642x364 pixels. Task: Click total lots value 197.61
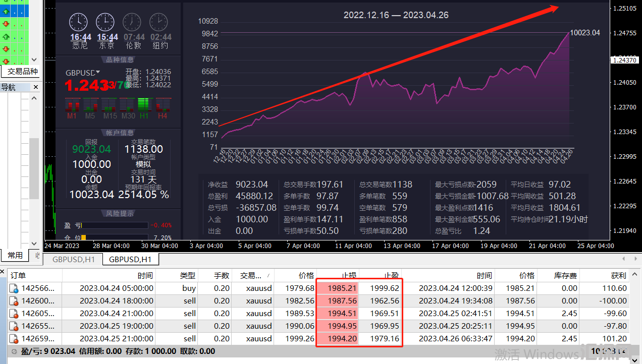click(x=330, y=185)
